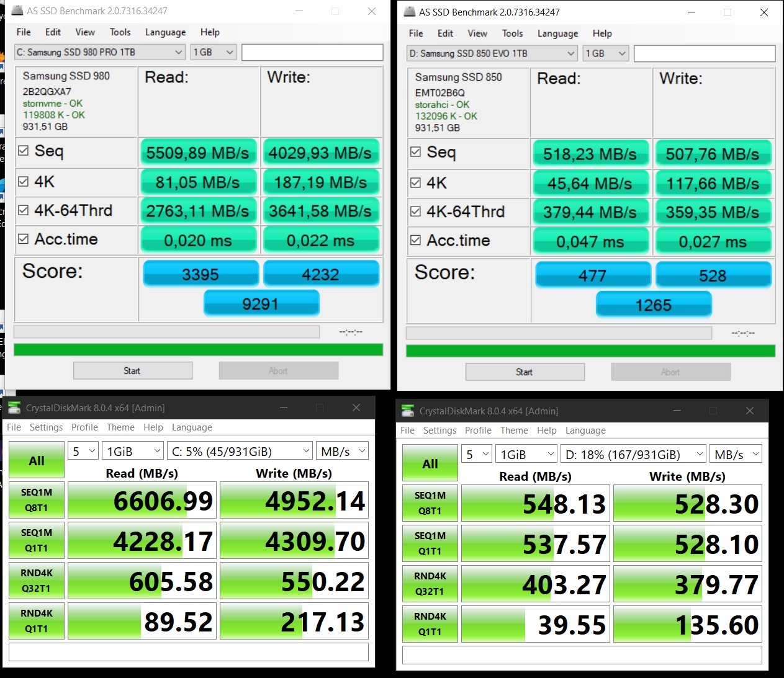The height and width of the screenshot is (678, 784).
Task: Open Settings menu in C: CrystalDiskMark window
Action: click(x=46, y=427)
